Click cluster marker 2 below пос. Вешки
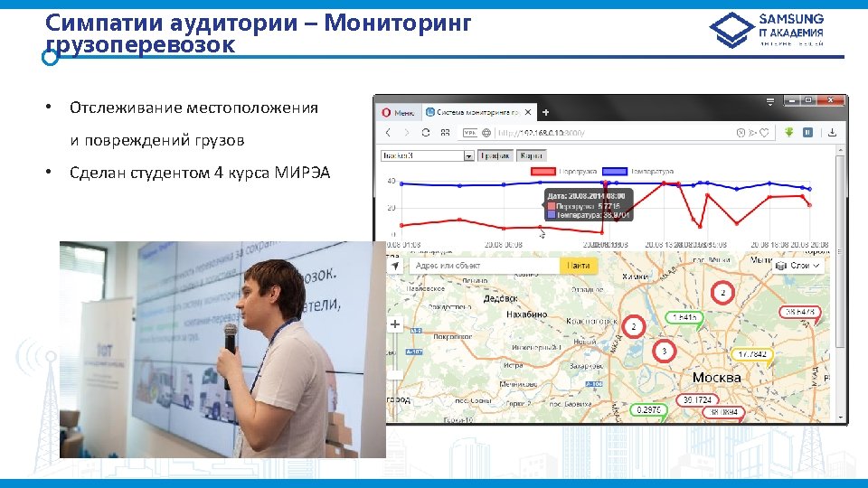 722,293
